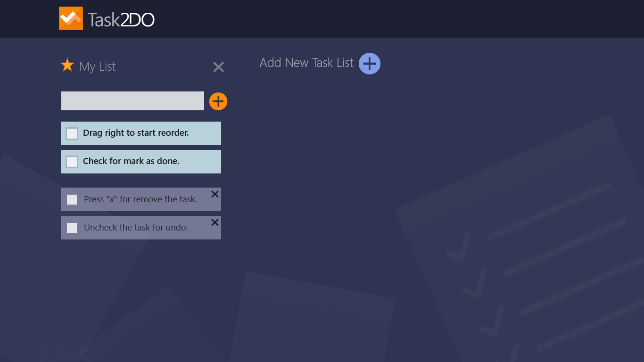Click the Task2DO app title text
This screenshot has width=644, height=362.
coord(121,19)
